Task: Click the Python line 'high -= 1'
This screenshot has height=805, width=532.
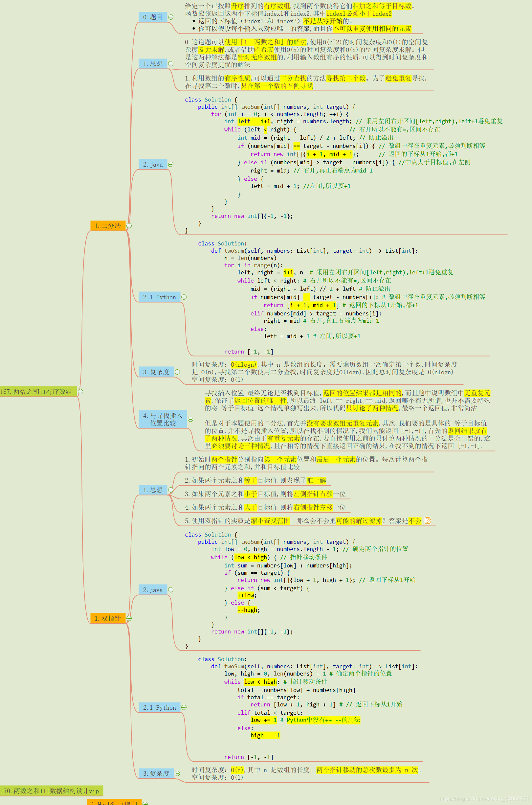Action: point(265,735)
